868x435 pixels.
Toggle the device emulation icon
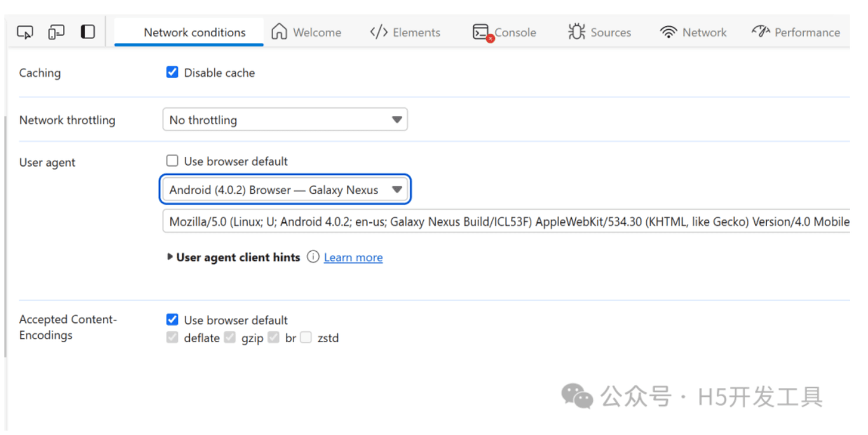click(x=57, y=32)
